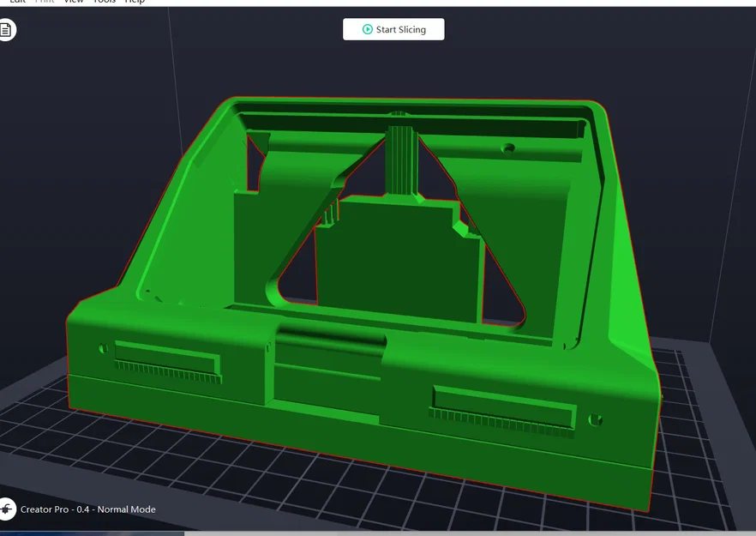Open the file list document icon
The image size is (756, 536).
click(x=6, y=30)
